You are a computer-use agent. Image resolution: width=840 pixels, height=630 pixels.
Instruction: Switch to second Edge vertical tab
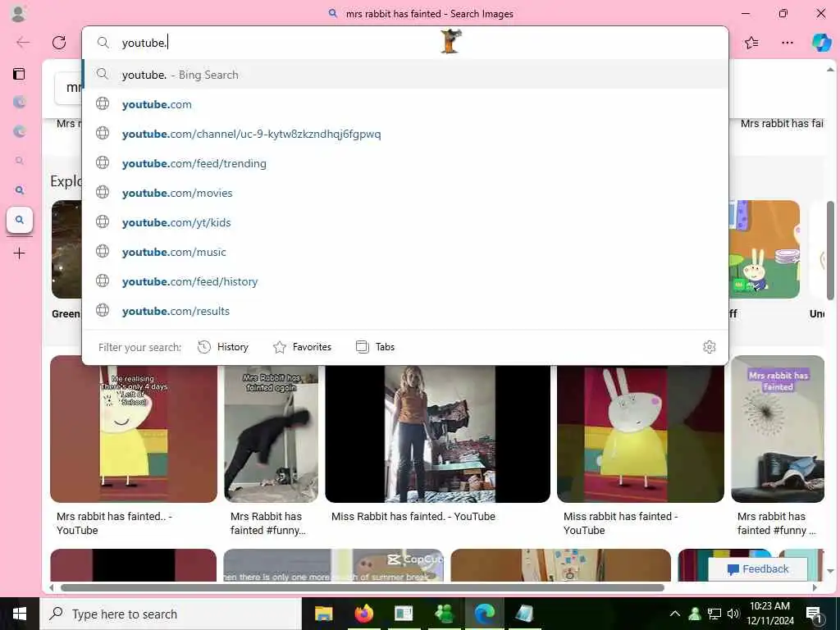click(20, 131)
